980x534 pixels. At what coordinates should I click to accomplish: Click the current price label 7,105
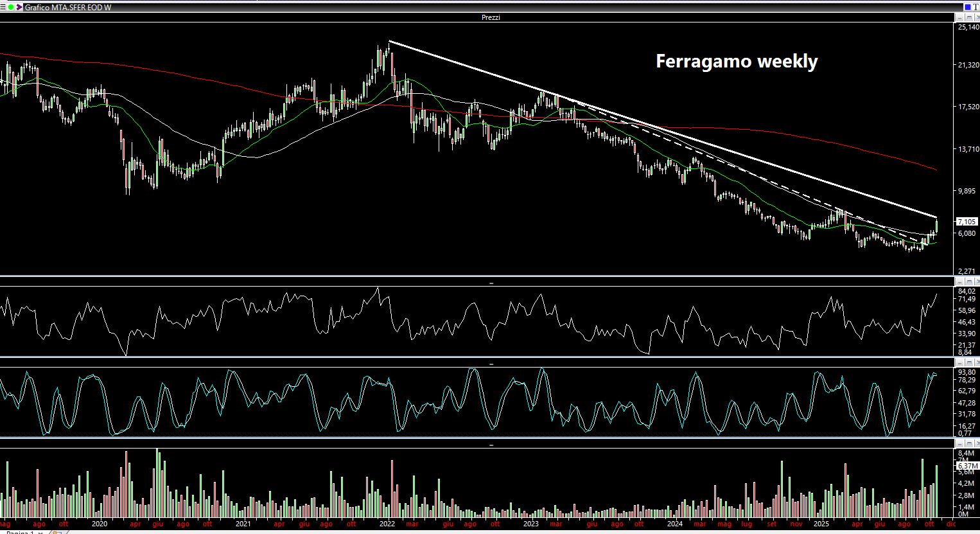(967, 222)
